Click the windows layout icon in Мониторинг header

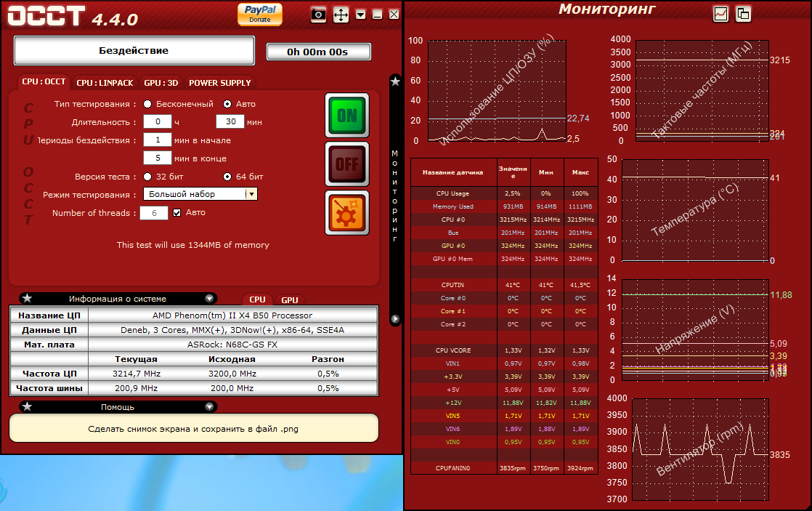[743, 14]
